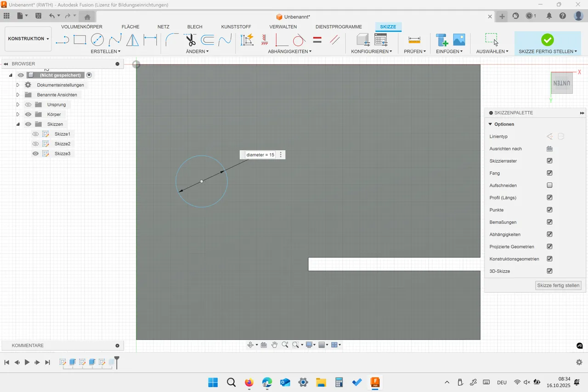Switch to the BLECH tab
This screenshot has width=588, height=392.
[x=195, y=27]
